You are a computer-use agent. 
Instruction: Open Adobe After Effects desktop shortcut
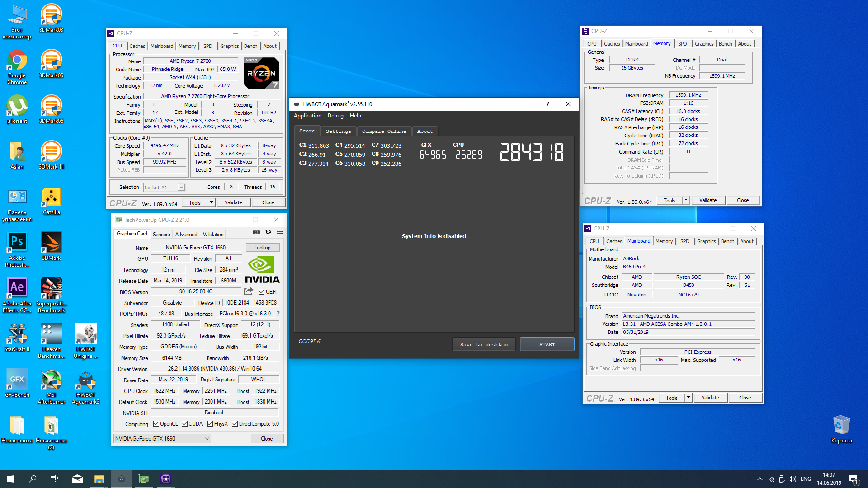pyautogui.click(x=17, y=295)
